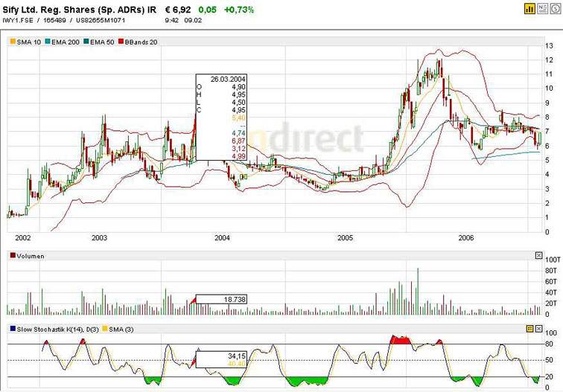The width and height of the screenshot is (563, 392).
Task: Click the quote date 09.02
Action: (193, 20)
